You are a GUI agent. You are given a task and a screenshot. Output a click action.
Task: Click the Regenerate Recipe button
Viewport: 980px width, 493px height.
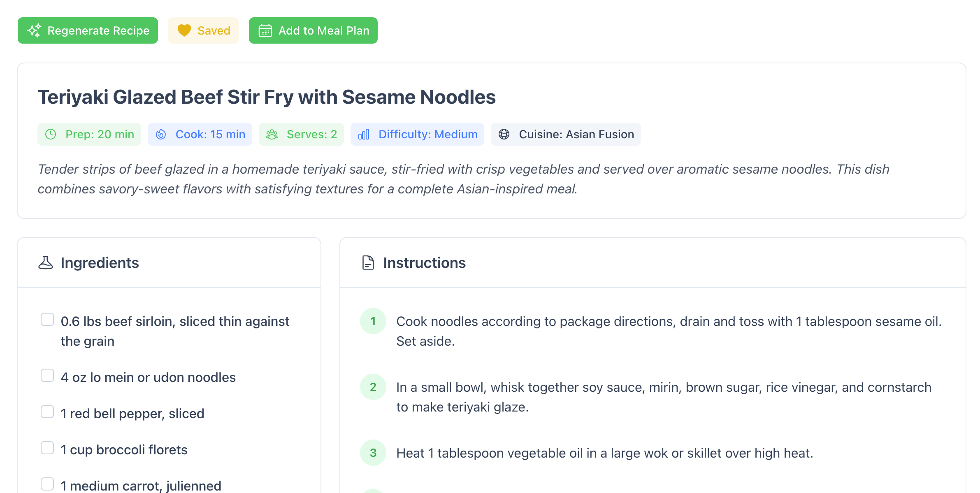[x=88, y=30]
